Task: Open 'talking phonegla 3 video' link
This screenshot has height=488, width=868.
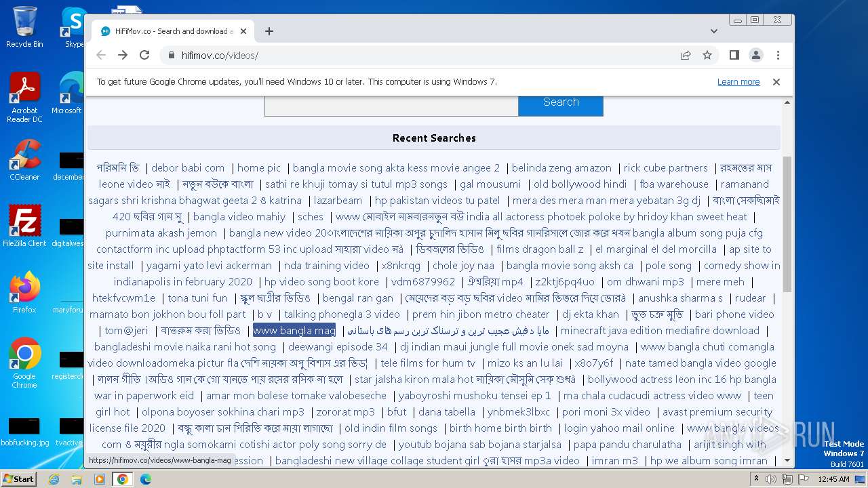Action: tap(342, 314)
